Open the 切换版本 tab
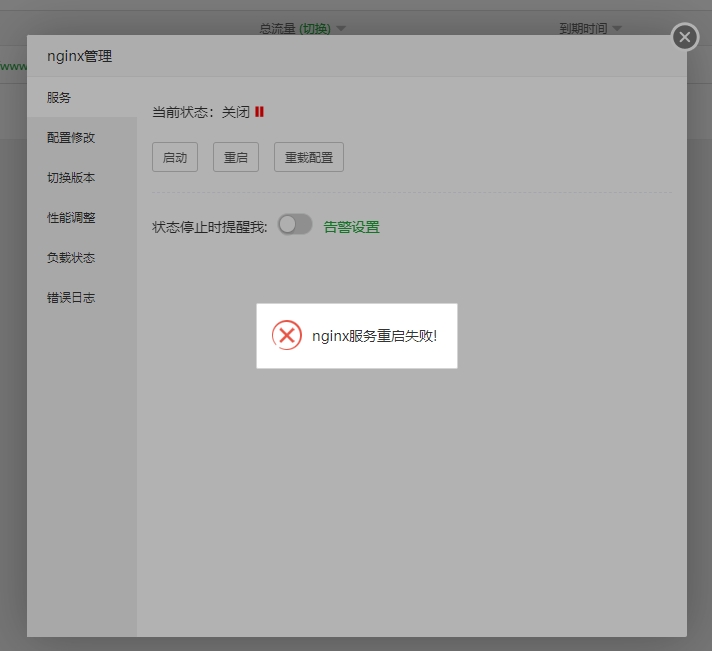The image size is (712, 651). (82, 178)
